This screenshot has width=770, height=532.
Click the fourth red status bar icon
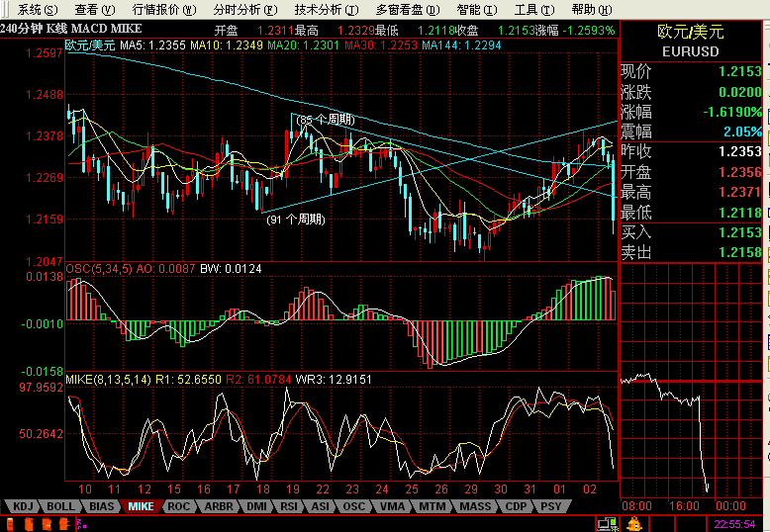[x=64, y=524]
